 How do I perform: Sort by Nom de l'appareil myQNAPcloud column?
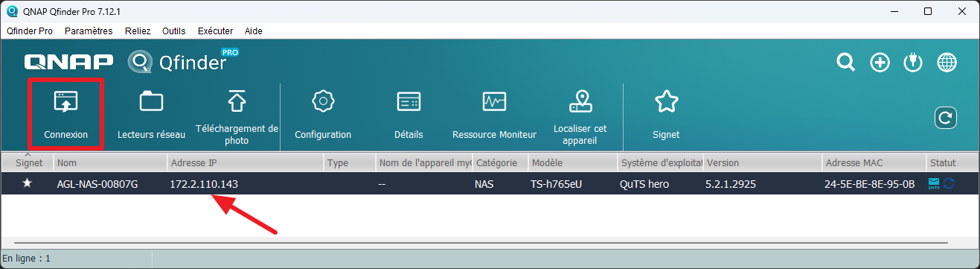pyautogui.click(x=423, y=162)
